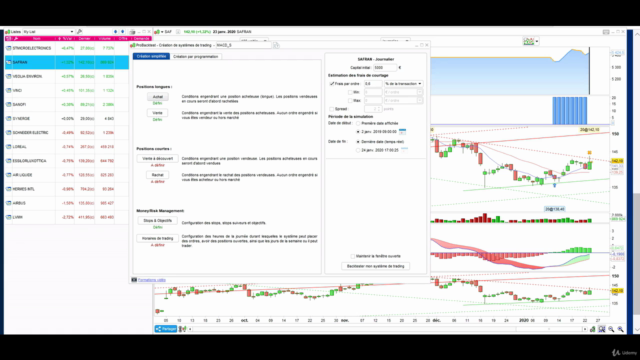Screen dimensions: 640x360
Task: Check Maintenir la fenêtre ouverte
Action: click(x=353, y=256)
